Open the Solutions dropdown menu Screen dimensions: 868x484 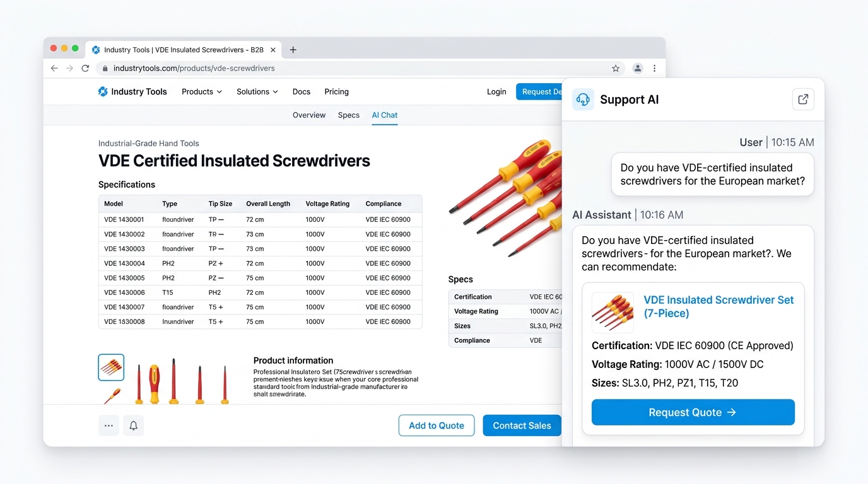[x=257, y=91]
